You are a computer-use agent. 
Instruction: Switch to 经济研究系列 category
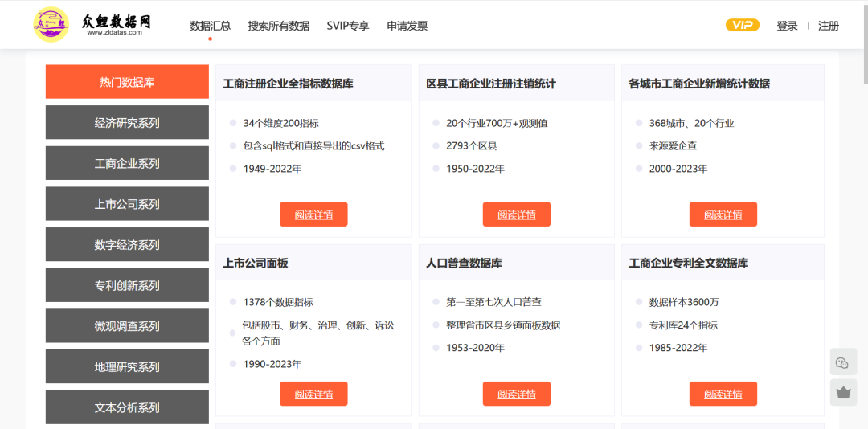click(127, 123)
